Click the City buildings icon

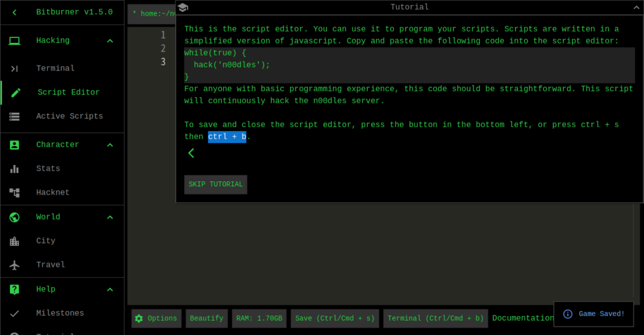coord(14,241)
